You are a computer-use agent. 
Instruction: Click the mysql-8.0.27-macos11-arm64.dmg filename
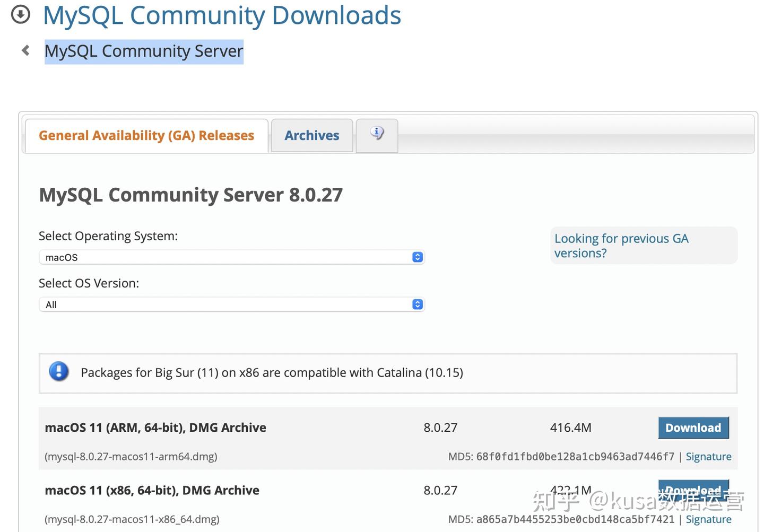(x=131, y=457)
